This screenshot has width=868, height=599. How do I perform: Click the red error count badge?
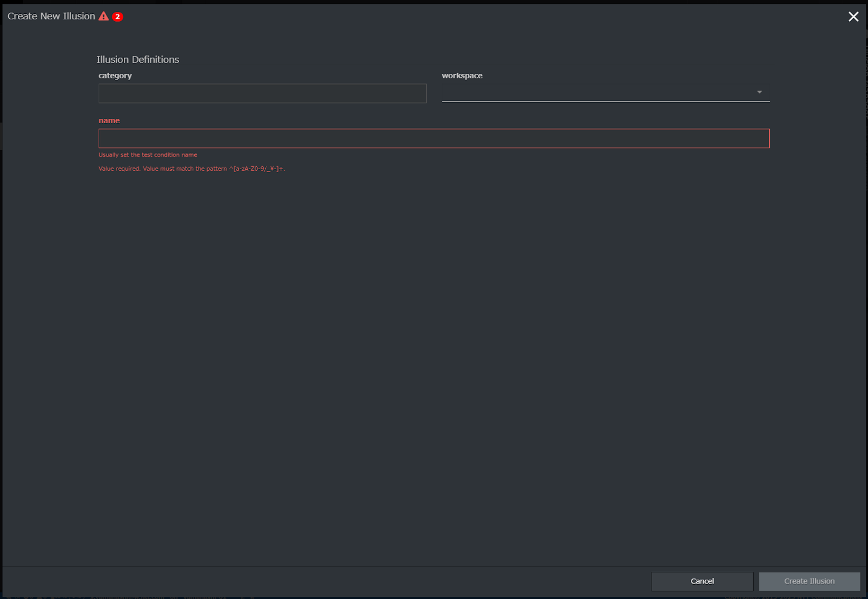click(117, 17)
